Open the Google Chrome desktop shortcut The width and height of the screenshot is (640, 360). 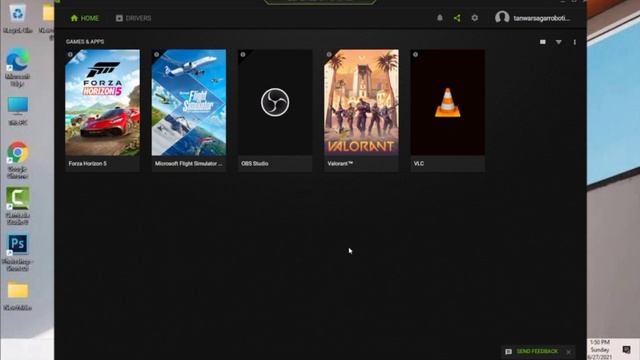click(x=18, y=160)
